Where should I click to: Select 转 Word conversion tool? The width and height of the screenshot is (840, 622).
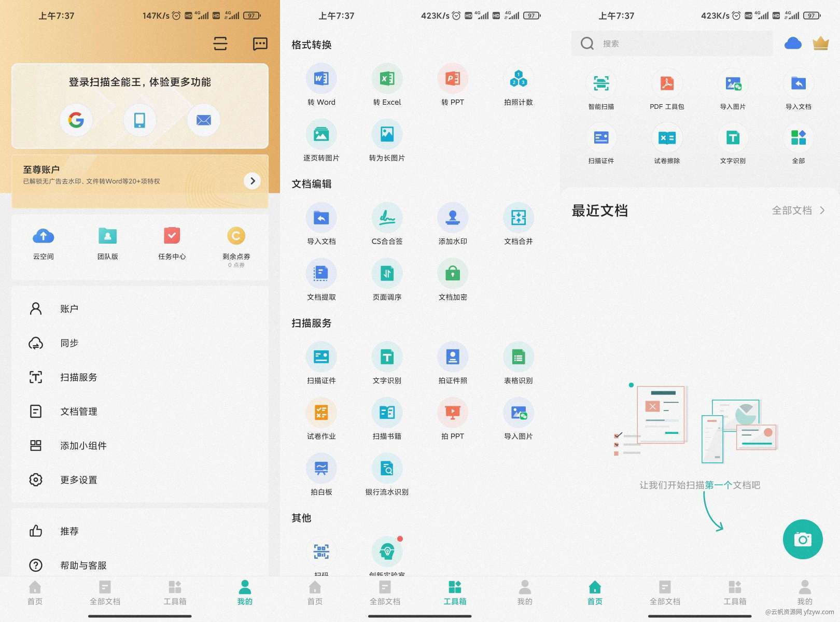[321, 85]
